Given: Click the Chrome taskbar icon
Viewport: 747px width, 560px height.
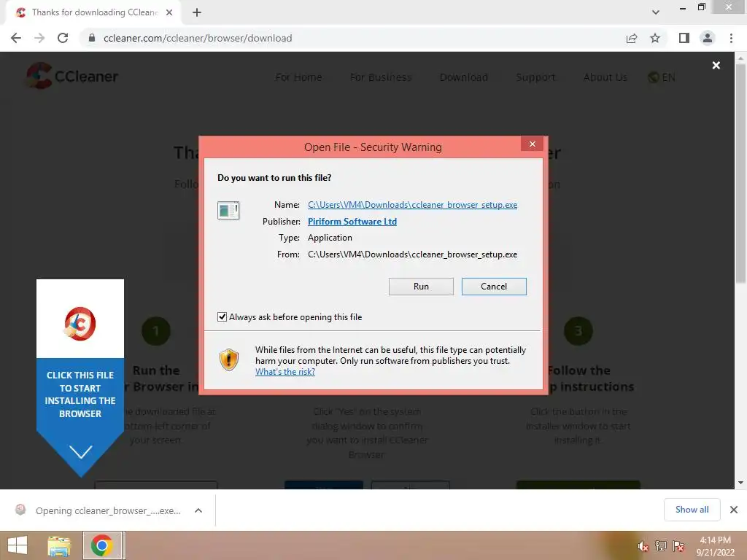Looking at the screenshot, I should (102, 545).
